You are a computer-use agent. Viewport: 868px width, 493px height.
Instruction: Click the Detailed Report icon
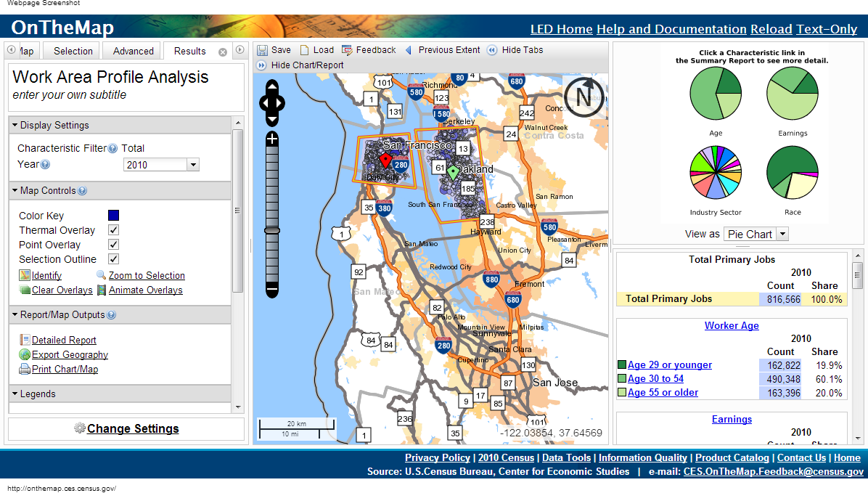25,340
